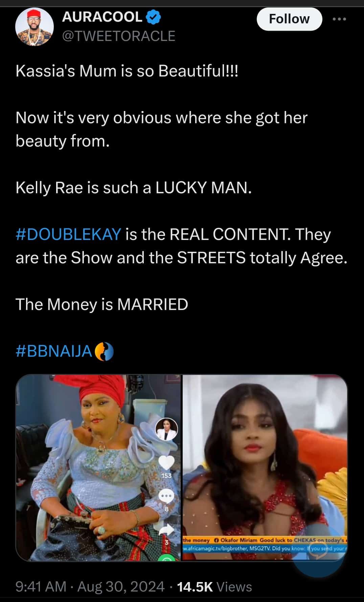This screenshot has width=364, height=602.
Task: Open the left photo of woman in red headwrap
Action: pyautogui.click(x=98, y=468)
